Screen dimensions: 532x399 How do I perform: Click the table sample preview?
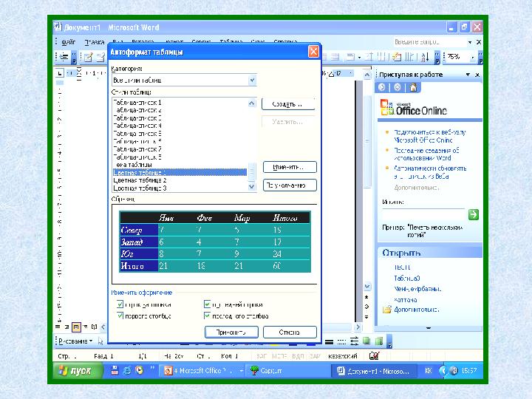coord(215,242)
